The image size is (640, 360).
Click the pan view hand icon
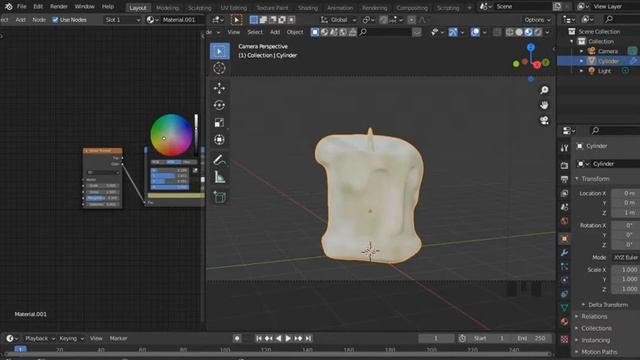544,105
